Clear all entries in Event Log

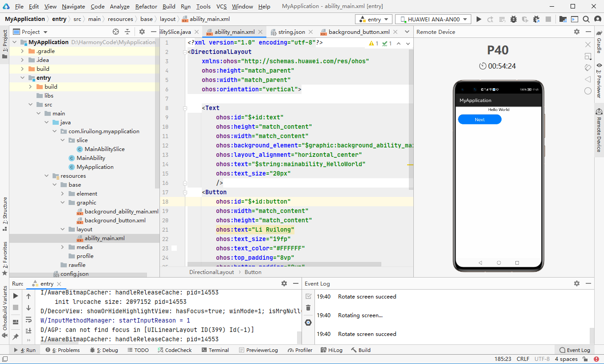tap(308, 308)
